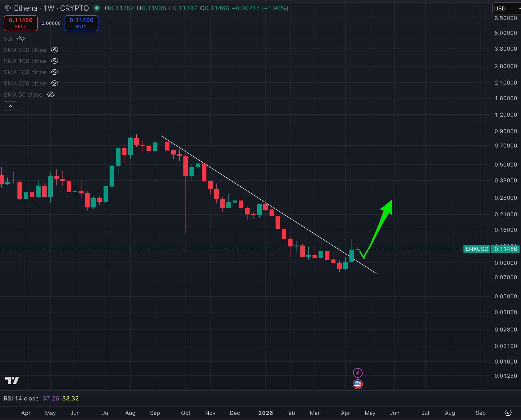This screenshot has width=521, height=420.
Task: Select the ENAUSD price label tag
Action: (477, 249)
